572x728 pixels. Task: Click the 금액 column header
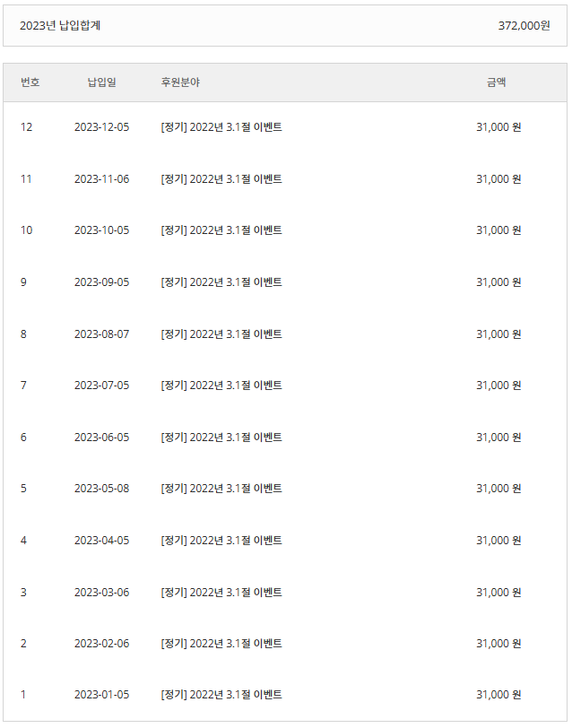496,82
